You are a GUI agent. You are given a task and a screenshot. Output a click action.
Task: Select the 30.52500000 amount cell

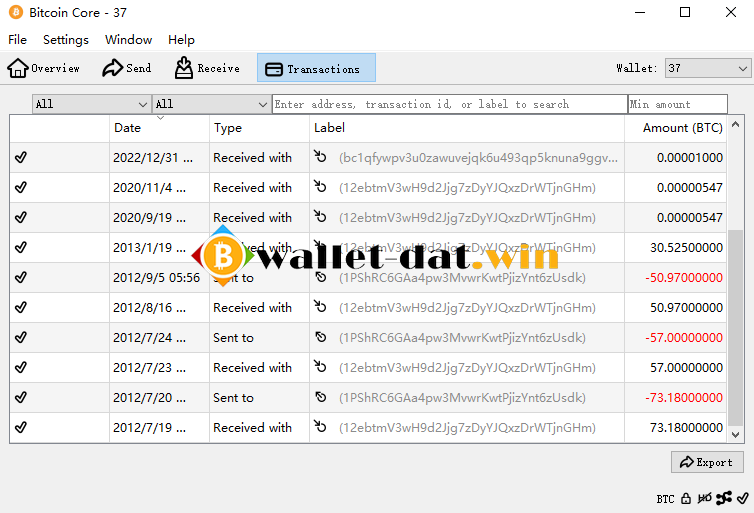[676, 248]
